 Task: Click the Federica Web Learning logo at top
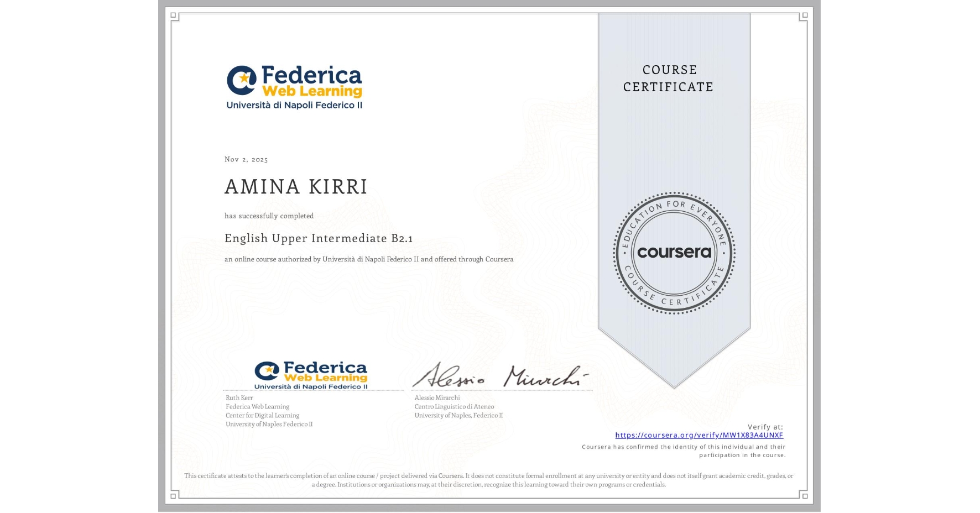(x=294, y=87)
